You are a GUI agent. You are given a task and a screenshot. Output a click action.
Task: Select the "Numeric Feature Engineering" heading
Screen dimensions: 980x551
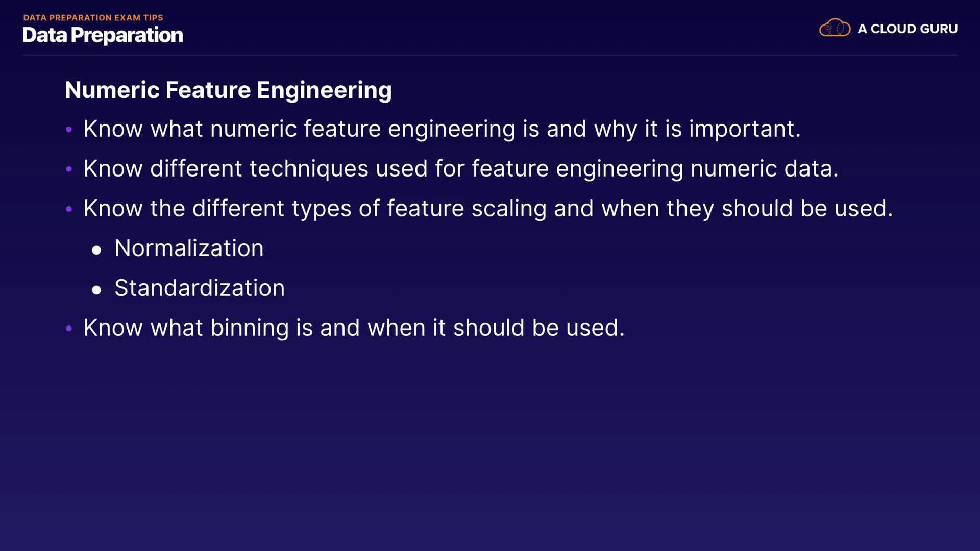[228, 90]
